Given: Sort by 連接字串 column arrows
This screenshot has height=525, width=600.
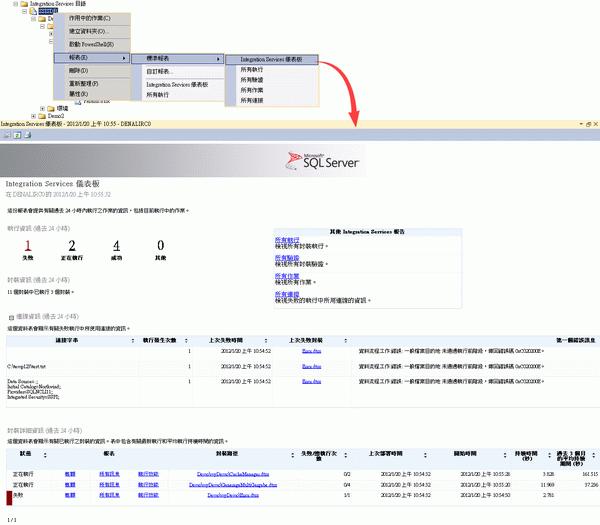Looking at the screenshot, I should (133, 341).
